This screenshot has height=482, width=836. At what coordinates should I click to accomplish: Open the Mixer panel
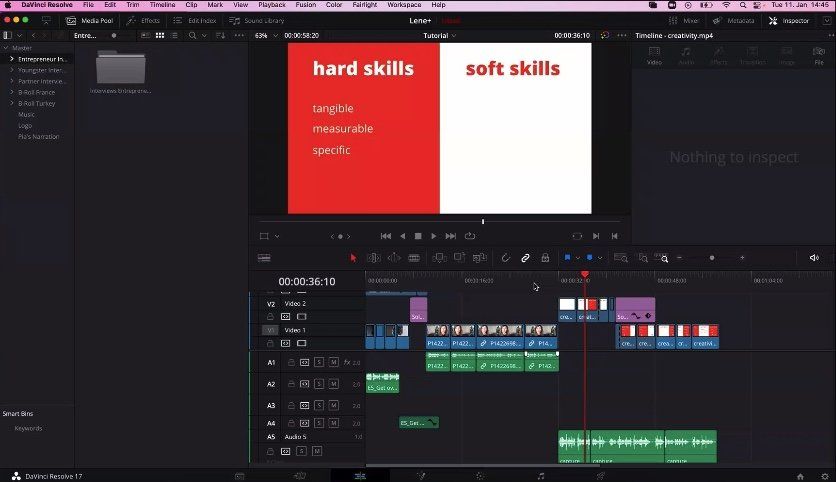point(683,20)
